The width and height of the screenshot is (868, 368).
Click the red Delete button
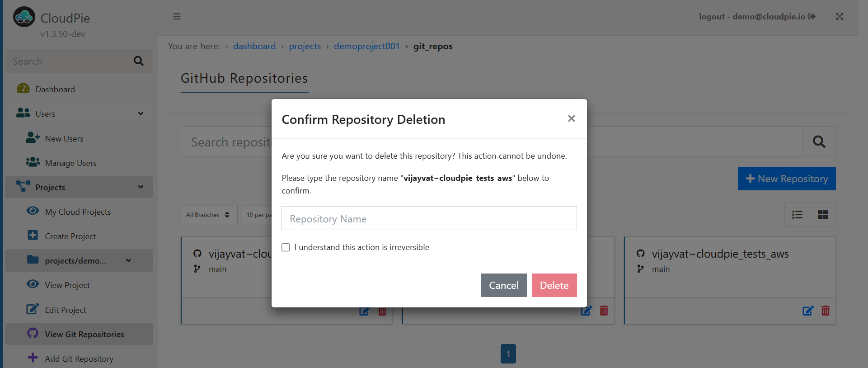tap(554, 285)
